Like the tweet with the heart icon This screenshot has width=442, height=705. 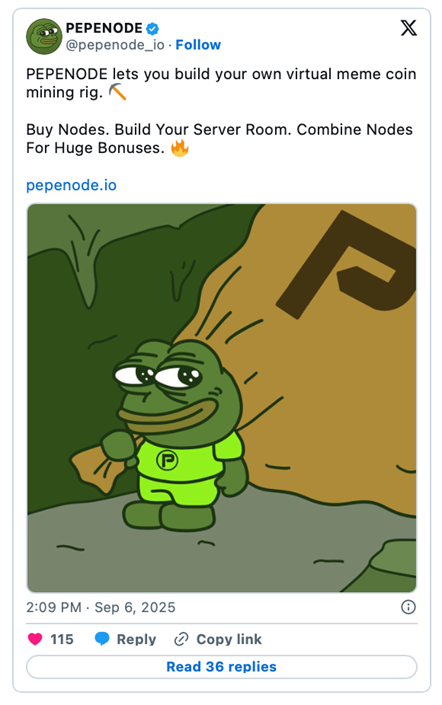pos(35,639)
